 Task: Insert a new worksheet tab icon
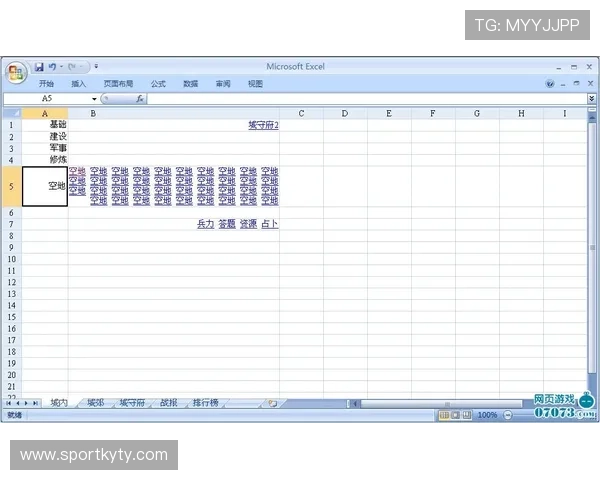point(272,403)
